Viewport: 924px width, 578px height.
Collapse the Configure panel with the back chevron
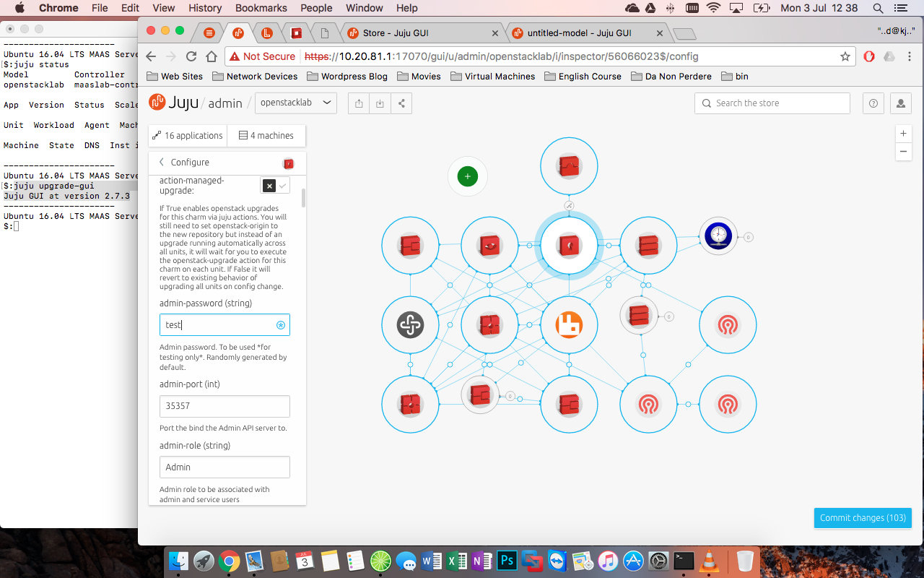(x=160, y=163)
